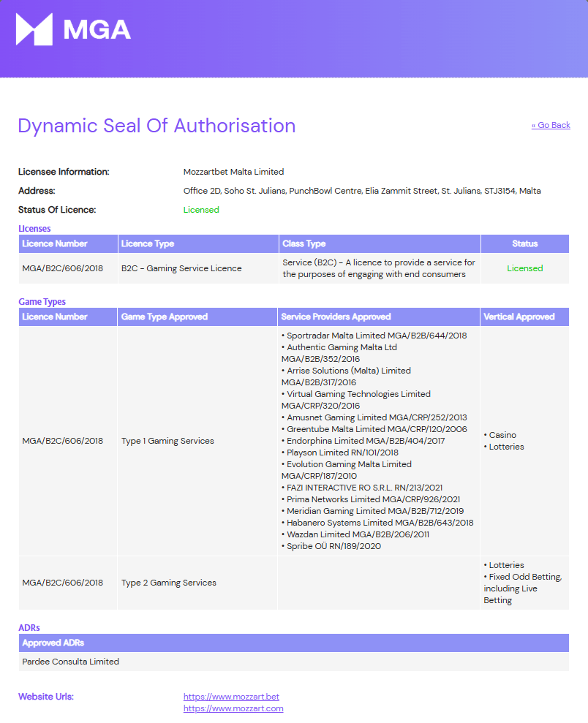Click Meridian Gaming Limited entry
Screen dimensions: 588x723
pos(373,511)
